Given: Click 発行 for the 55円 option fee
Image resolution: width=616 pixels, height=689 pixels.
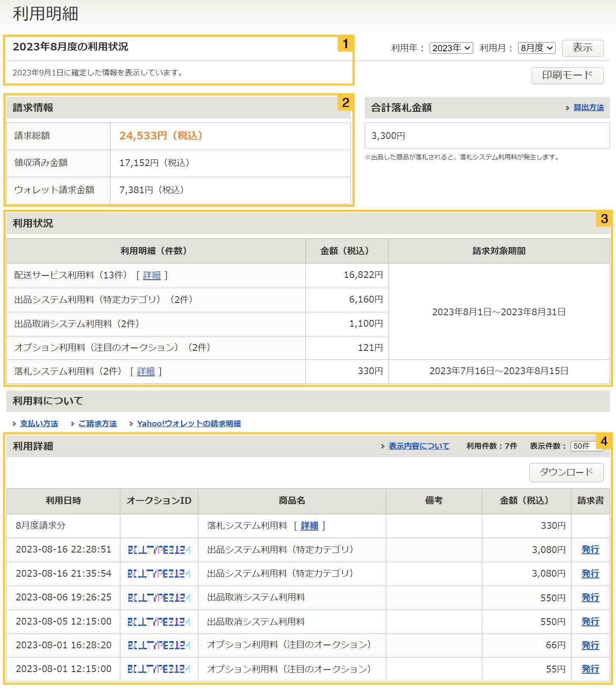Looking at the screenshot, I should click(x=590, y=669).
